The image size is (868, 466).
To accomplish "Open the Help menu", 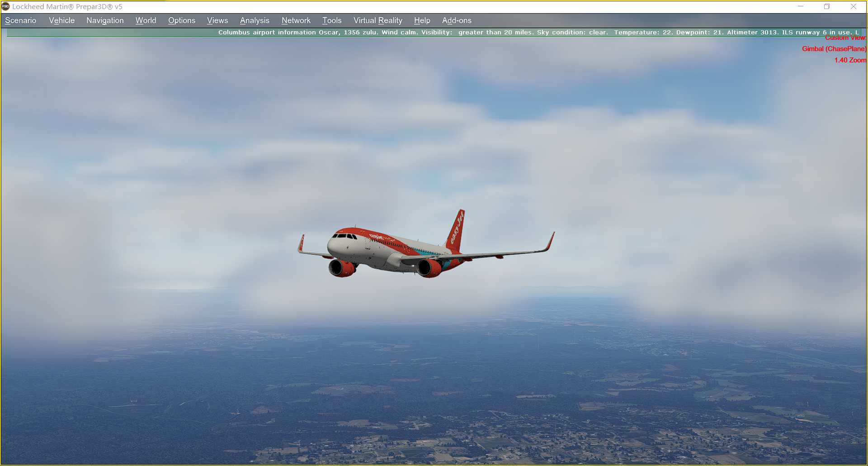I will click(421, 20).
